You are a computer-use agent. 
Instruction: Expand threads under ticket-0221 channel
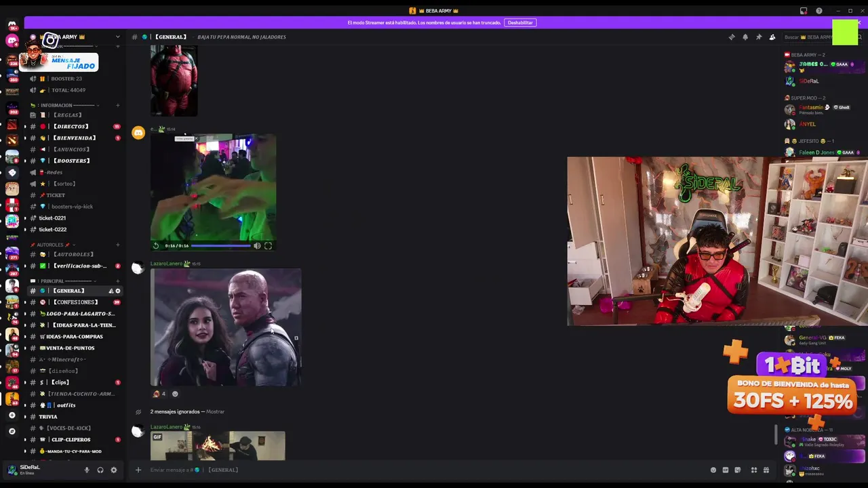tap(25, 218)
